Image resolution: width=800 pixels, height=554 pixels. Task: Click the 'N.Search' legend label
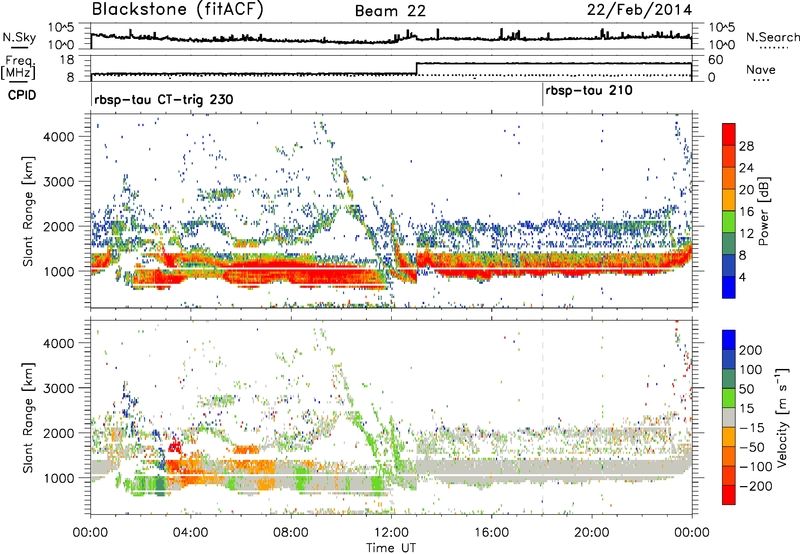[772, 37]
